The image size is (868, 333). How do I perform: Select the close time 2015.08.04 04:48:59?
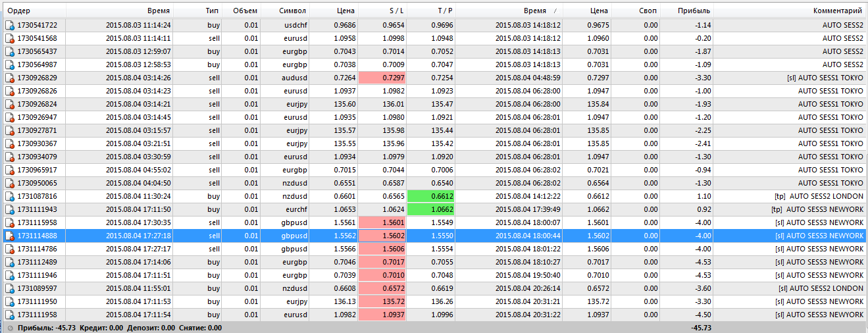click(x=528, y=78)
